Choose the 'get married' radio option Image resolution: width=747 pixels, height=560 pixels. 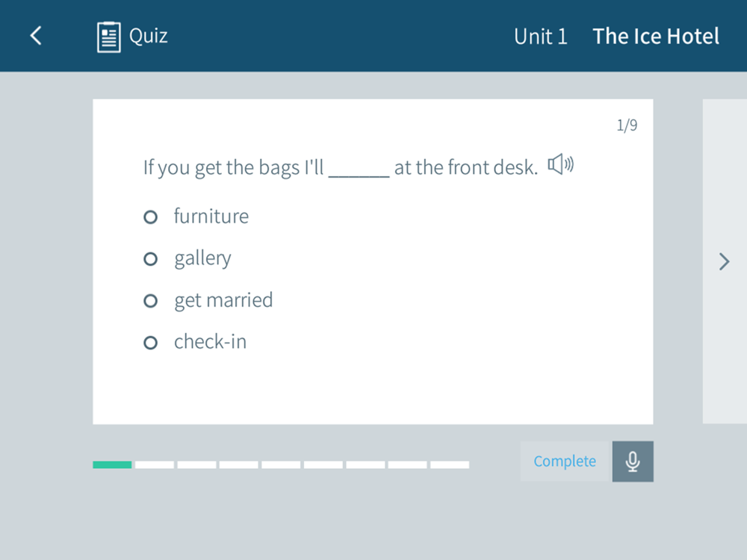point(151,301)
